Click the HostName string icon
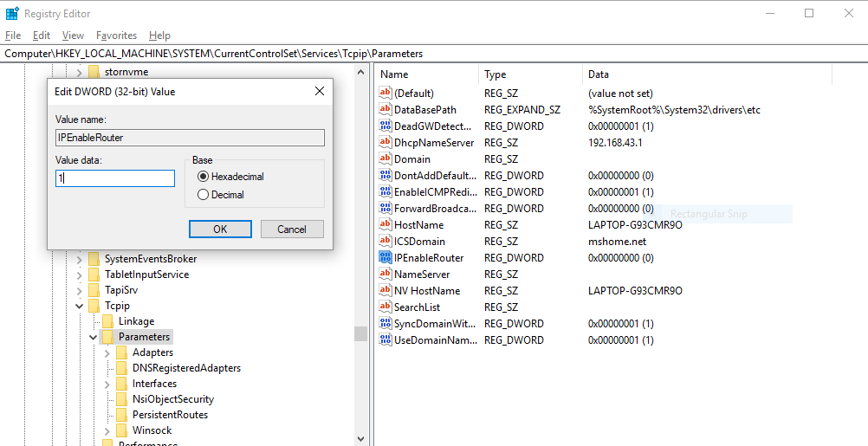The image size is (868, 446). click(x=385, y=224)
